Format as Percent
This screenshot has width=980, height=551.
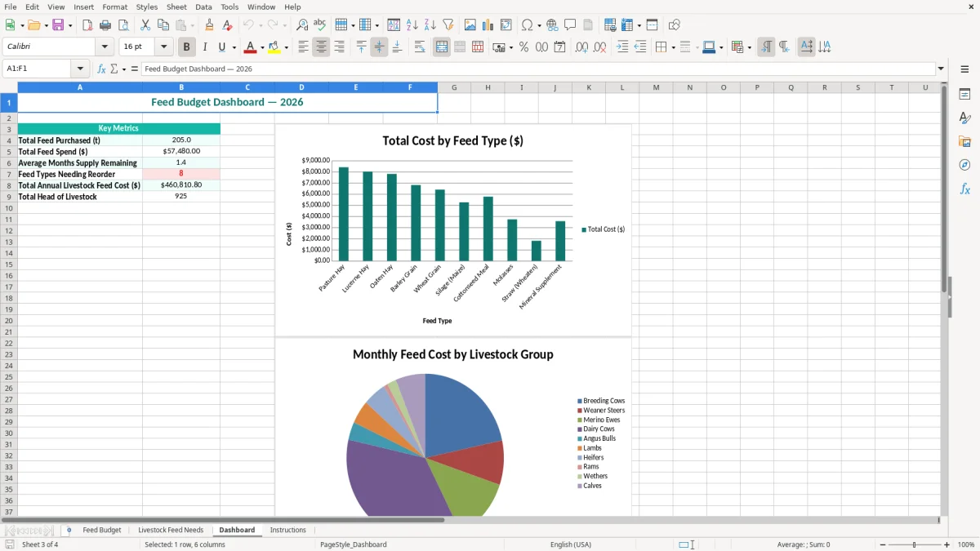point(523,47)
